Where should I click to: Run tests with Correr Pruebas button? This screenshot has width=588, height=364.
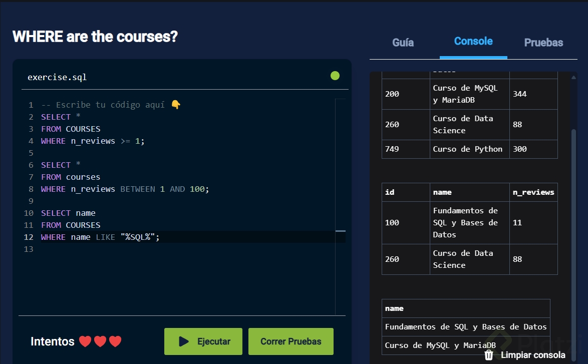(290, 341)
